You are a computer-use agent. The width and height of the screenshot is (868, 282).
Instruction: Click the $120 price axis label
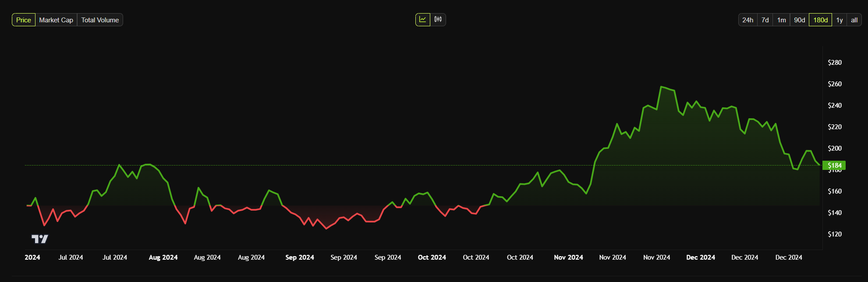pyautogui.click(x=834, y=234)
